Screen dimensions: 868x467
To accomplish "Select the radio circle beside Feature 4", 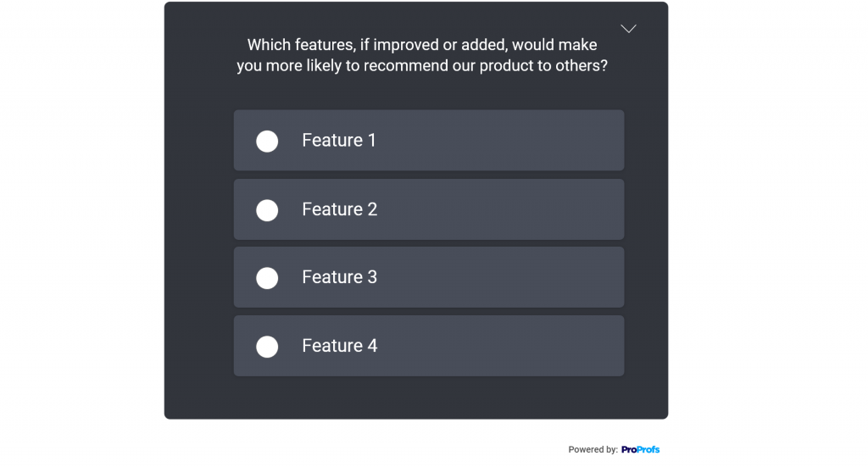I will coord(267,347).
